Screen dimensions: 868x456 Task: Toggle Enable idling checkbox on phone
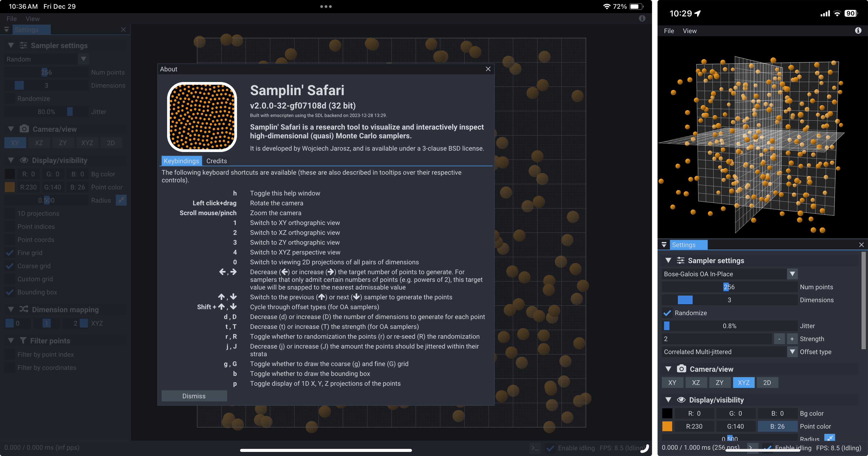point(768,448)
